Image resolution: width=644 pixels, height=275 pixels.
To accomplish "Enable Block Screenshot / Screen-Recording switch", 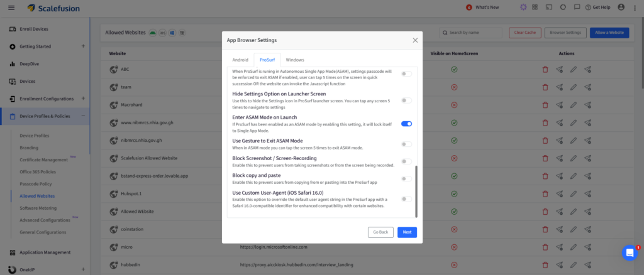I will click(x=406, y=161).
